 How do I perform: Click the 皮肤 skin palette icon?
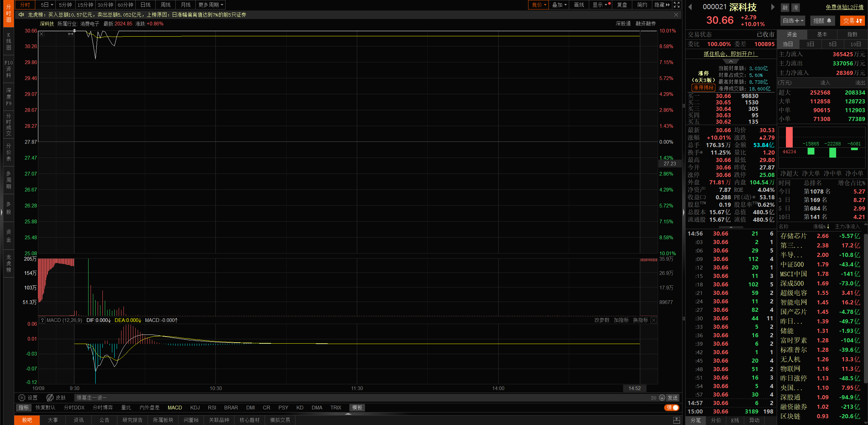[50, 398]
